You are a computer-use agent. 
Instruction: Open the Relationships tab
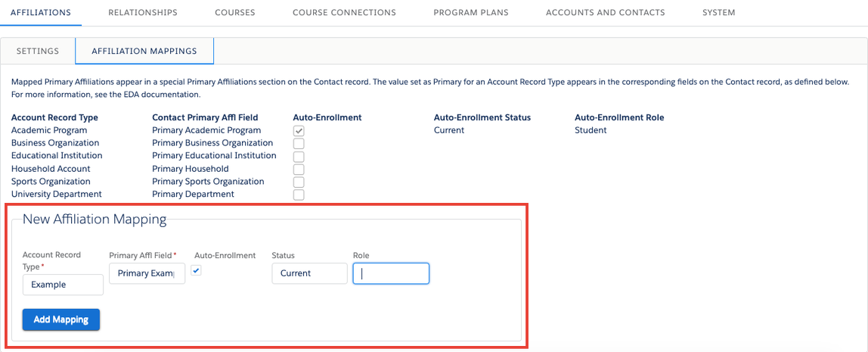pos(143,13)
